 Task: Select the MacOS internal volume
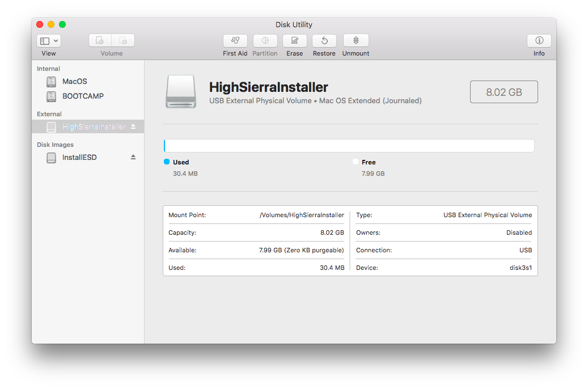tap(88, 82)
